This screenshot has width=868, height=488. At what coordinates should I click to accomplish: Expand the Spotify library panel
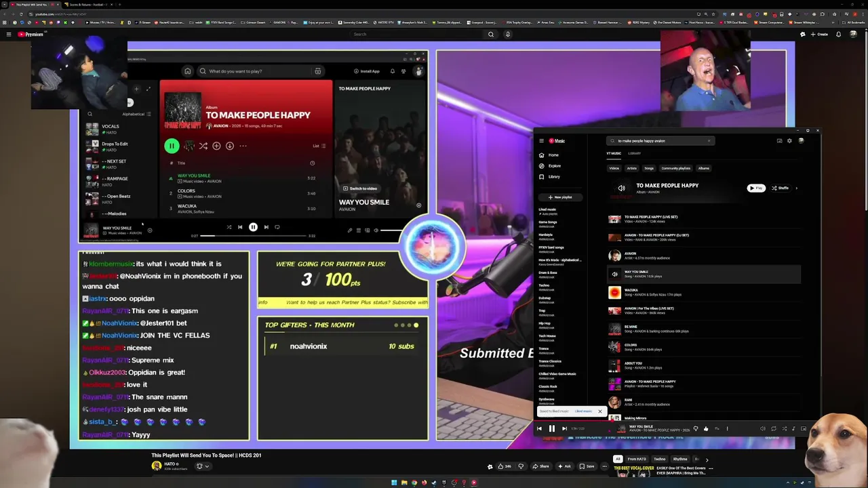(x=149, y=89)
